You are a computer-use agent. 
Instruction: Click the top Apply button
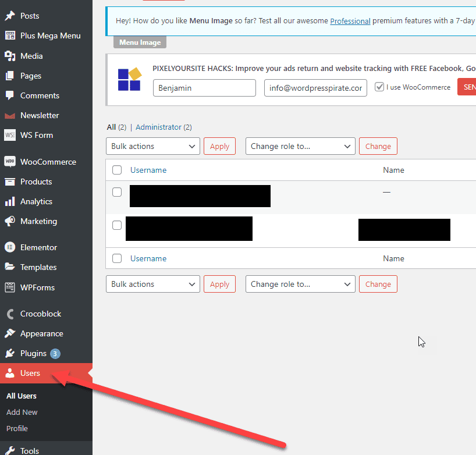tap(219, 146)
